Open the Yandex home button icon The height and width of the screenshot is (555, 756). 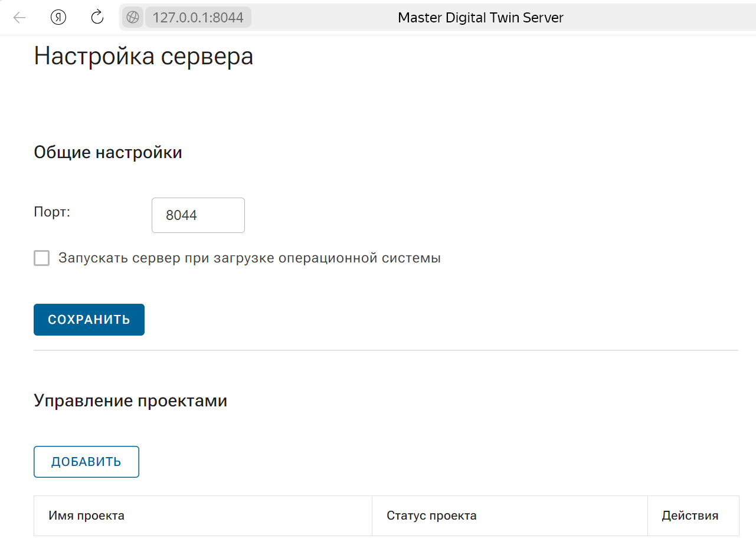58,18
